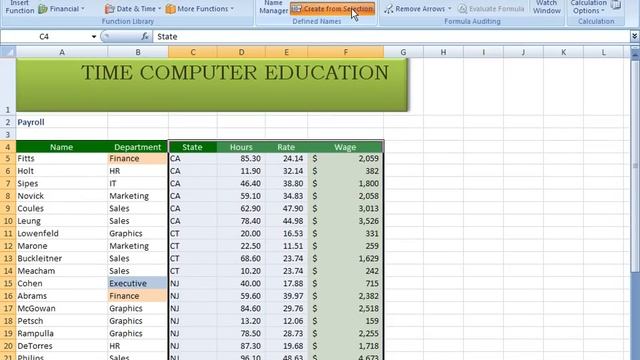
Task: Select row 2 header
Action: coord(8,122)
